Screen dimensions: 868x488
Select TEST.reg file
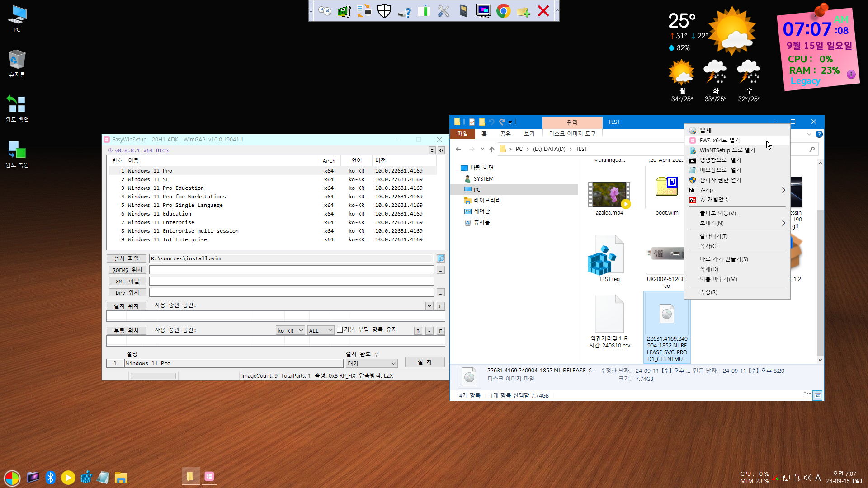click(x=609, y=259)
